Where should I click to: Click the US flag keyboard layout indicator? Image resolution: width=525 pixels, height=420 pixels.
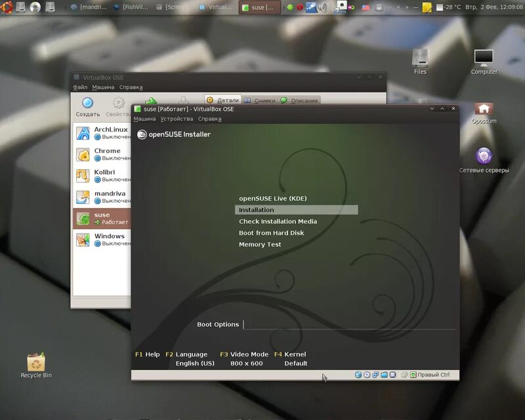tap(366, 7)
